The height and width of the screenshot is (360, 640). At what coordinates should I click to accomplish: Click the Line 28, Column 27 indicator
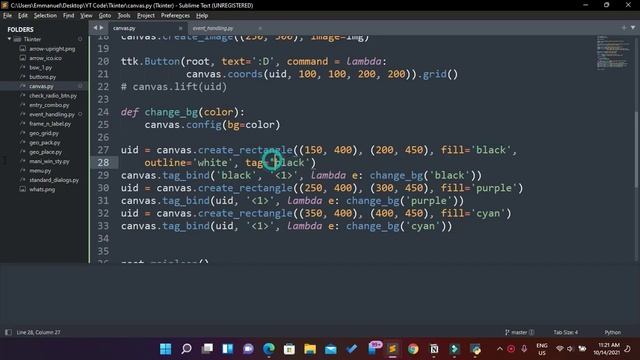(x=38, y=332)
